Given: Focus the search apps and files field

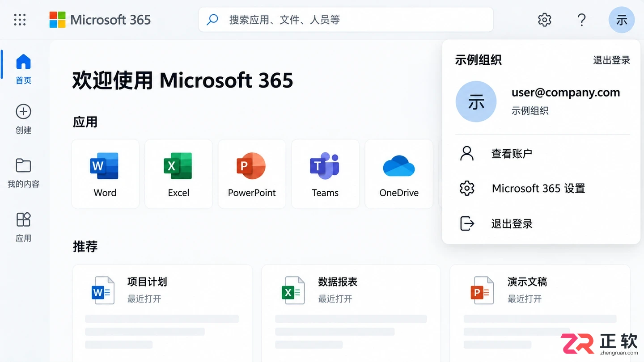Looking at the screenshot, I should [346, 20].
